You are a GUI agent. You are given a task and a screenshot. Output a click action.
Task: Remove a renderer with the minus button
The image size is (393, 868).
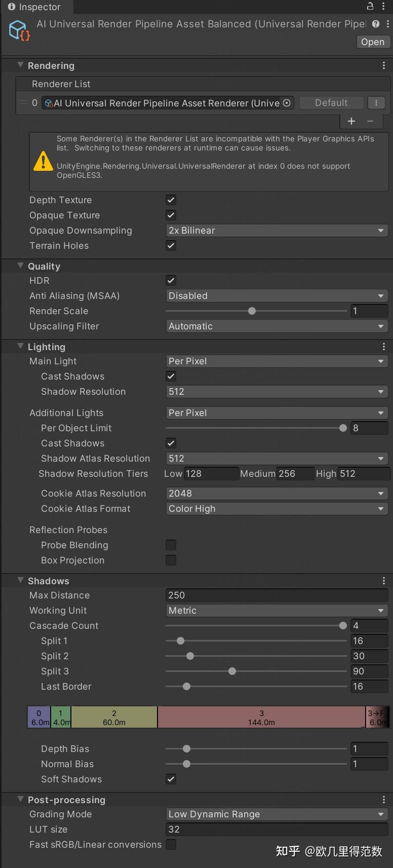coord(370,121)
